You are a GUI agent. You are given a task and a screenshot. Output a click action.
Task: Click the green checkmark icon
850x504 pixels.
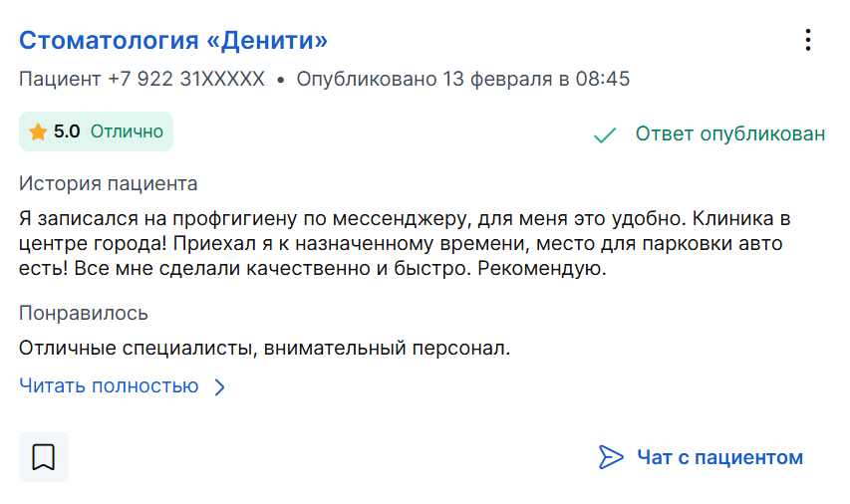[605, 134]
